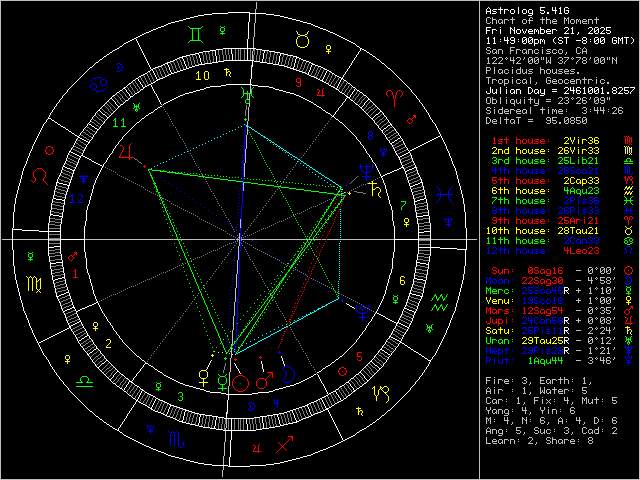Click house number 5 in the wheel
640x480 pixels.
pos(359,356)
